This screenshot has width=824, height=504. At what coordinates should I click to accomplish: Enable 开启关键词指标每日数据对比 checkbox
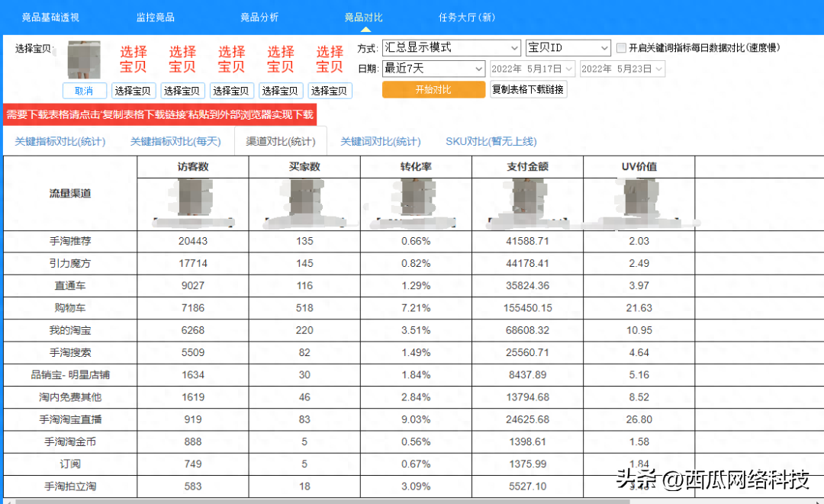(x=621, y=48)
